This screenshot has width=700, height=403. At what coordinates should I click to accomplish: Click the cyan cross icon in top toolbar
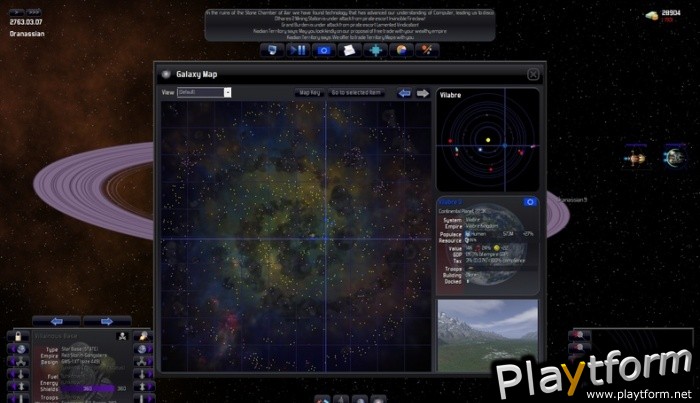[x=375, y=50]
